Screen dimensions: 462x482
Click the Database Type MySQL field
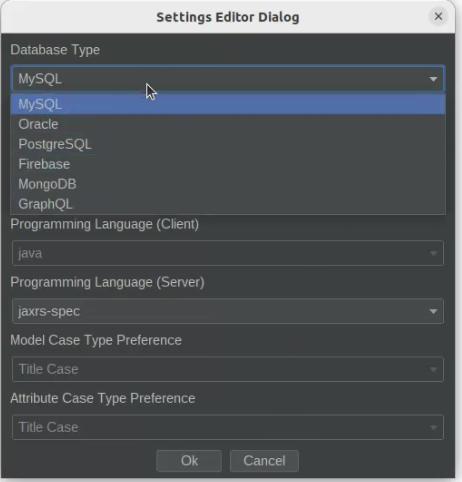point(228,79)
